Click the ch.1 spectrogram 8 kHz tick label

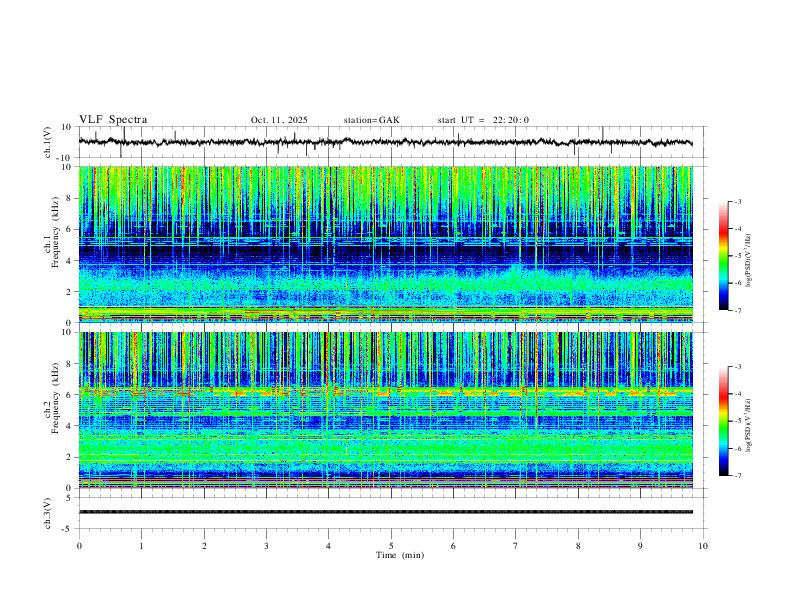click(x=69, y=198)
